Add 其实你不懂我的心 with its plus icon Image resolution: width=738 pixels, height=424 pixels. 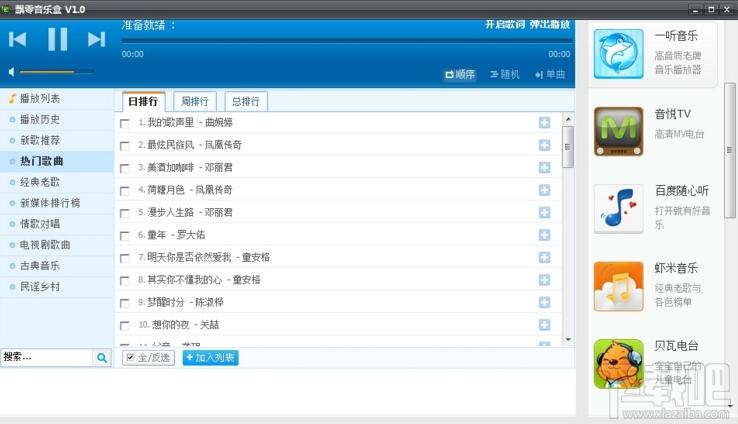click(545, 280)
